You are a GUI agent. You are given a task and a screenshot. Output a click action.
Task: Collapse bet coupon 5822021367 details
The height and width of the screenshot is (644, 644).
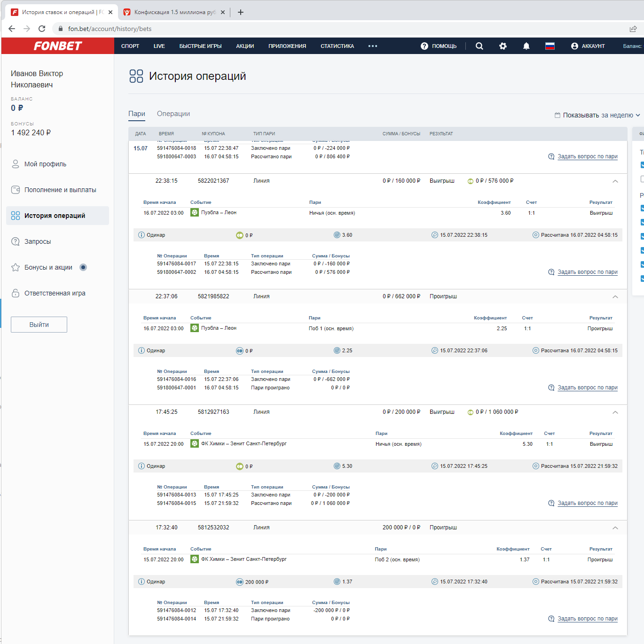615,181
